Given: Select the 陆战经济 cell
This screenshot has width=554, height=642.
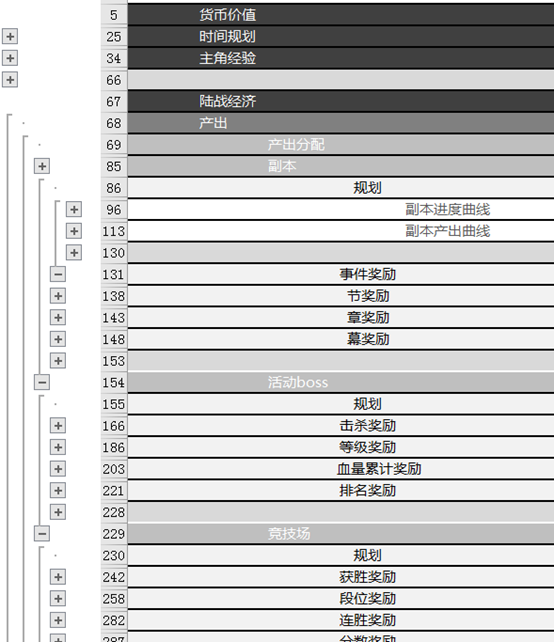Looking at the screenshot, I should click(341, 101).
